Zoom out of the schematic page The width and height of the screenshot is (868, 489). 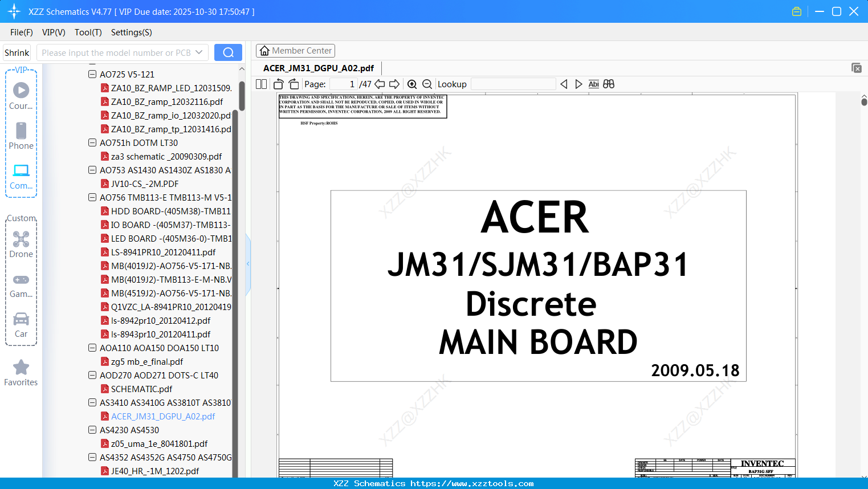[427, 84]
